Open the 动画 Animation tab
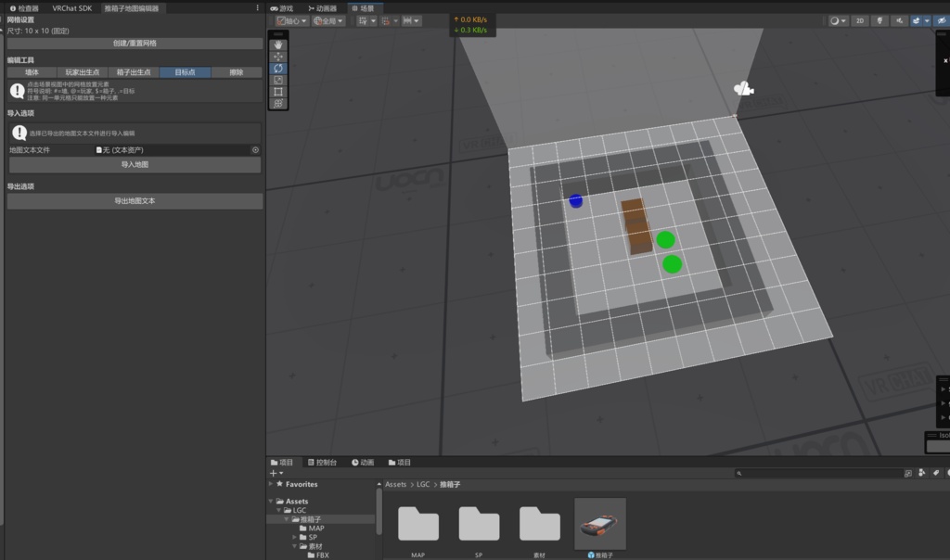The height and width of the screenshot is (560, 950). 363,462
